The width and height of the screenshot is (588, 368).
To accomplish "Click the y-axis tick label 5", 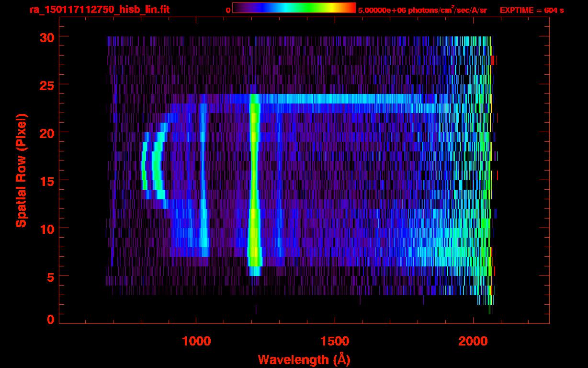I will pyautogui.click(x=50, y=276).
